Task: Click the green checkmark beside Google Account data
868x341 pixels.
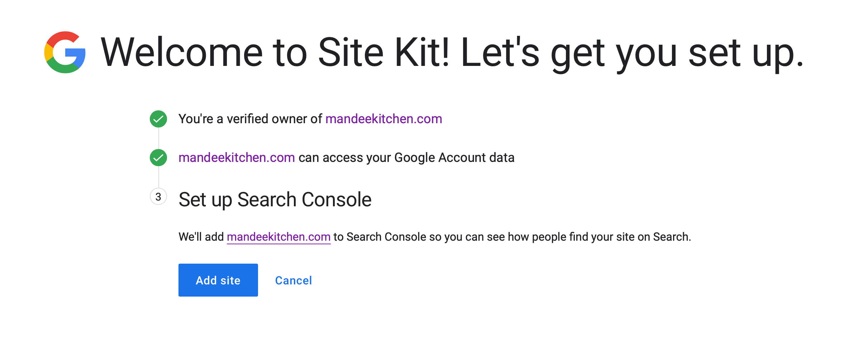Action: (x=158, y=158)
